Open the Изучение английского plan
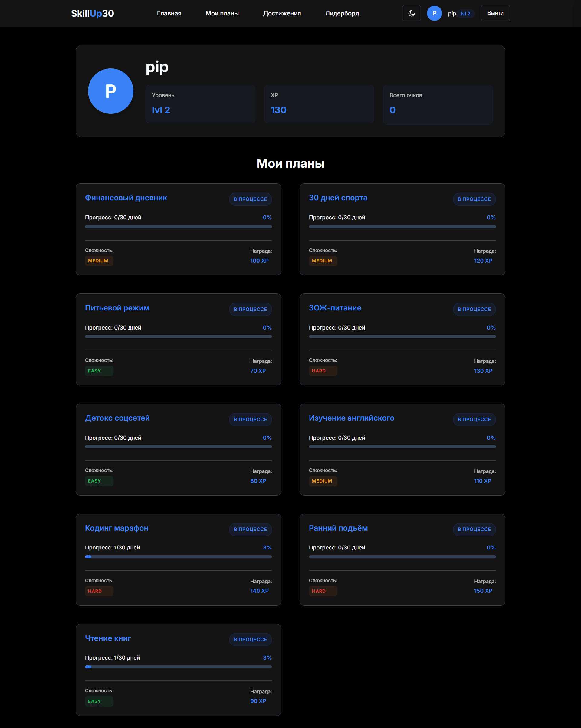The height and width of the screenshot is (728, 581). (351, 418)
